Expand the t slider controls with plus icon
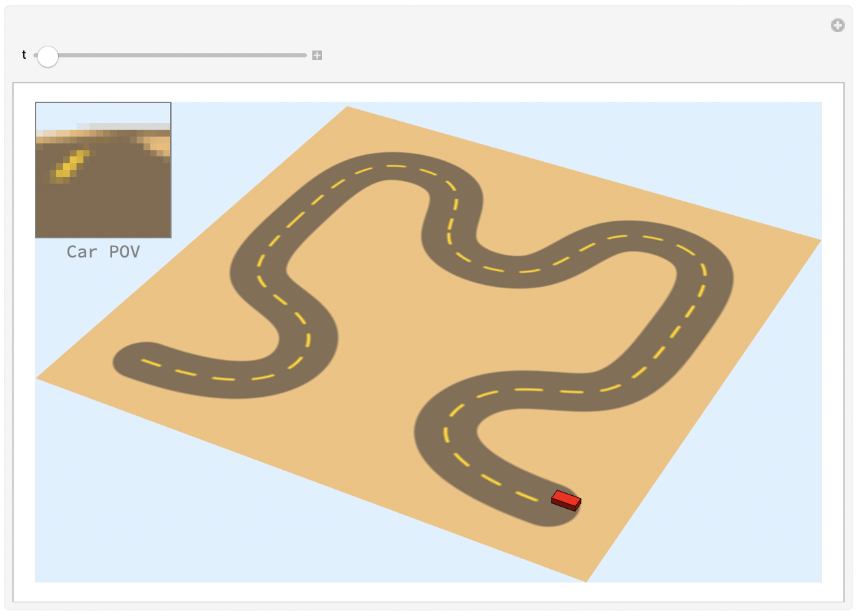Viewport: 857px width, 616px height. click(x=317, y=55)
